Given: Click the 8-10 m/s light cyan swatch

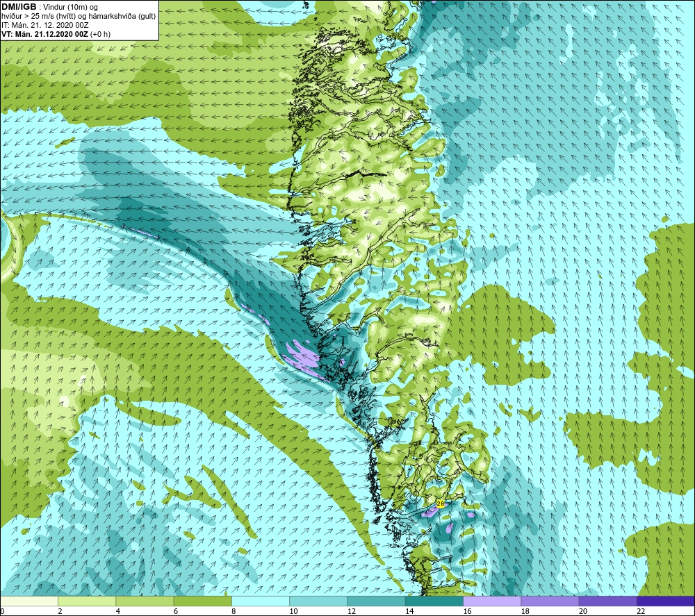Looking at the screenshot, I should coord(261,601).
